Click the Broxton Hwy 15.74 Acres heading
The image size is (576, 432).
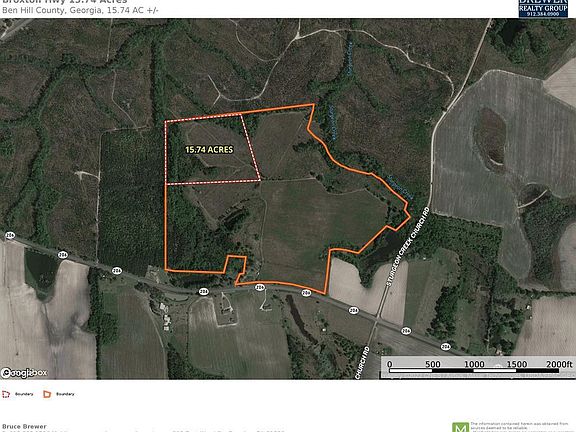pos(65,1)
